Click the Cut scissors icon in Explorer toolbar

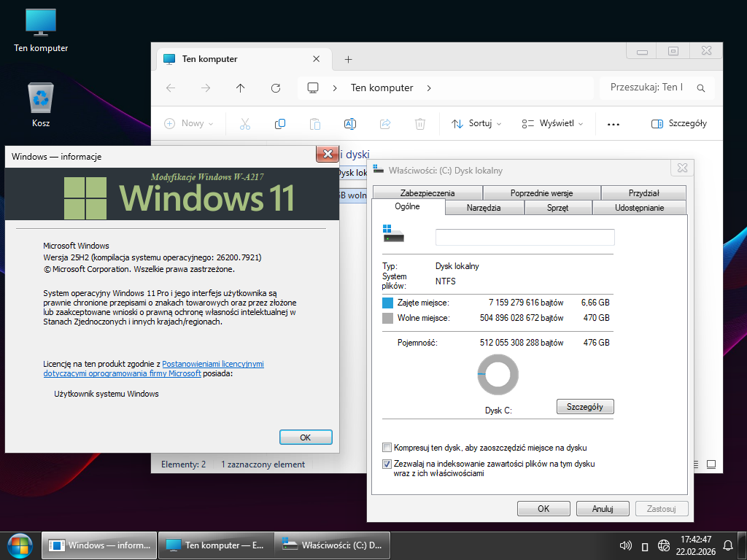click(244, 124)
